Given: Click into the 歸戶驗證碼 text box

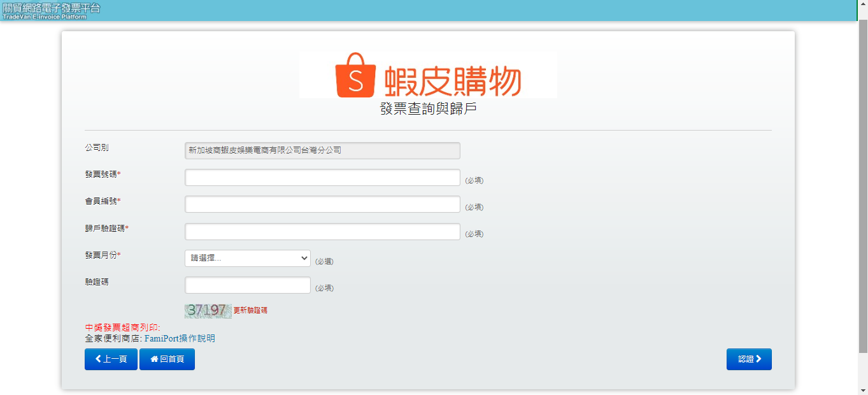Looking at the screenshot, I should (322, 232).
